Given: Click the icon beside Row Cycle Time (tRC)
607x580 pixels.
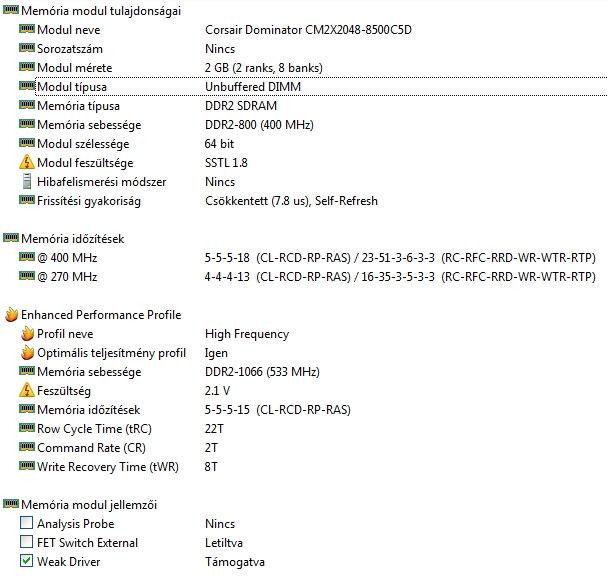Looking at the screenshot, I should pos(27,427).
